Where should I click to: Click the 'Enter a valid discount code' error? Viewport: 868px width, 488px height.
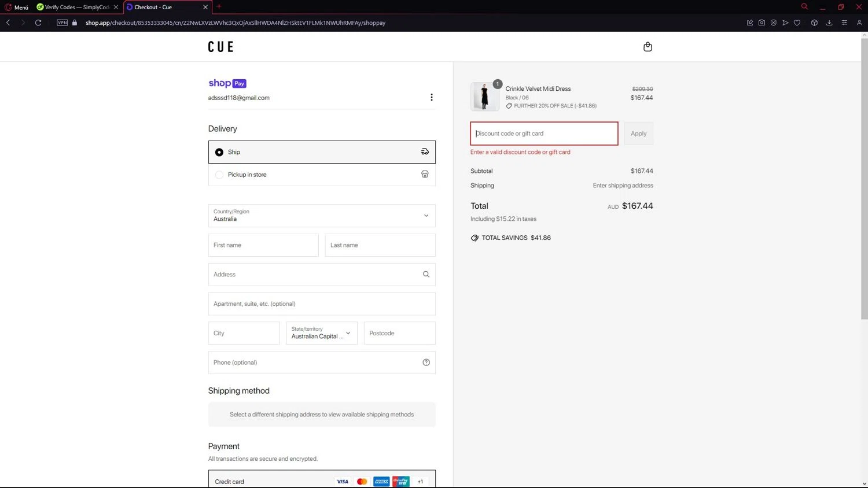pyautogui.click(x=520, y=152)
